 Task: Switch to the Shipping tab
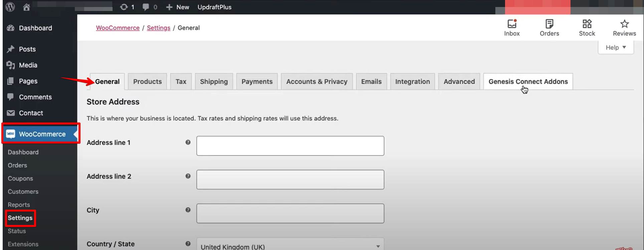coord(214,81)
